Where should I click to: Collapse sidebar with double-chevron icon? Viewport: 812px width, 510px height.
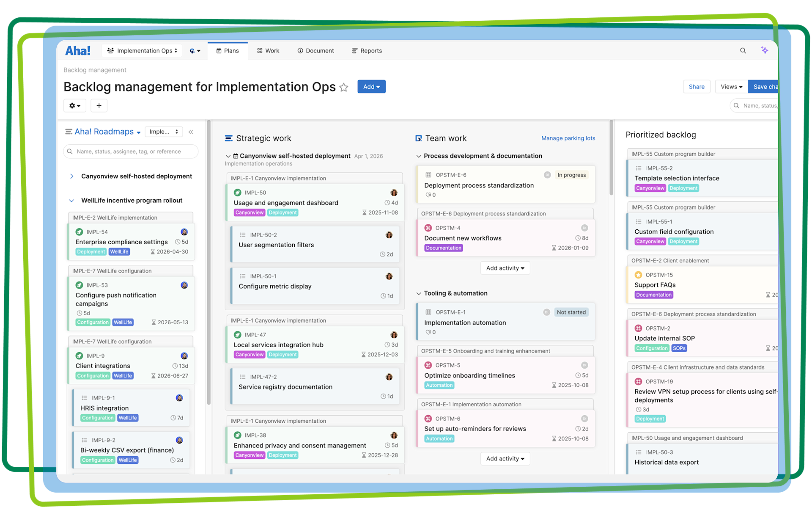[x=191, y=132]
